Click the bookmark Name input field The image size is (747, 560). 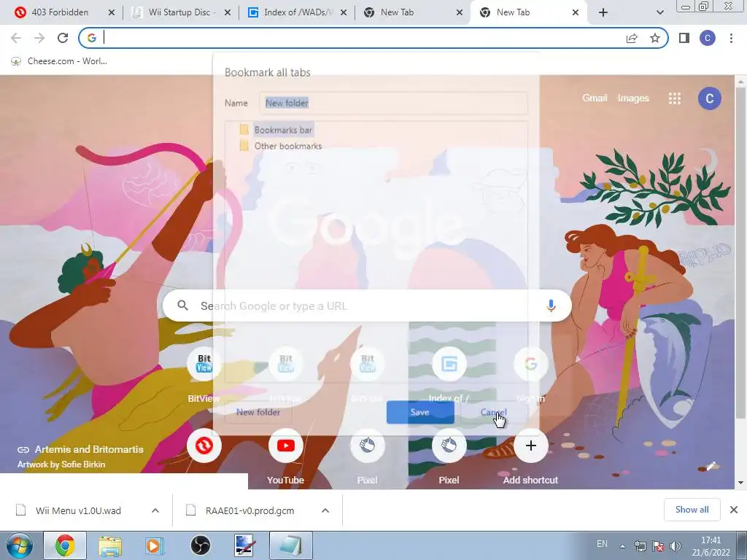pos(393,103)
